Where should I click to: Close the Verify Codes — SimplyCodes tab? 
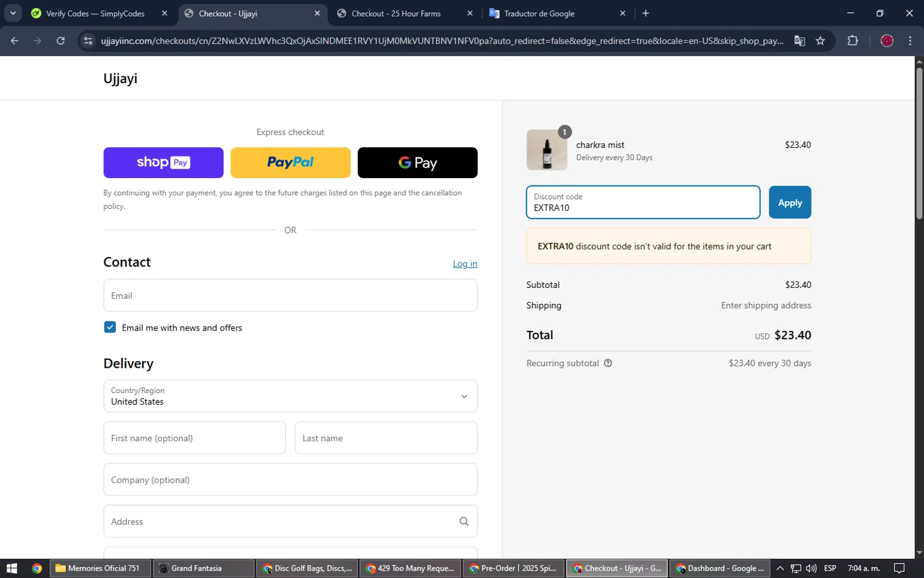[164, 13]
